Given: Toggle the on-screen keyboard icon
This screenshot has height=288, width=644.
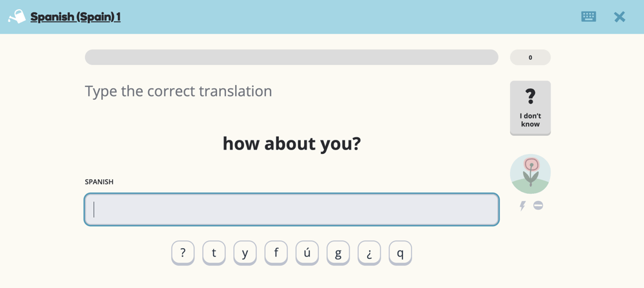Looking at the screenshot, I should pyautogui.click(x=589, y=17).
